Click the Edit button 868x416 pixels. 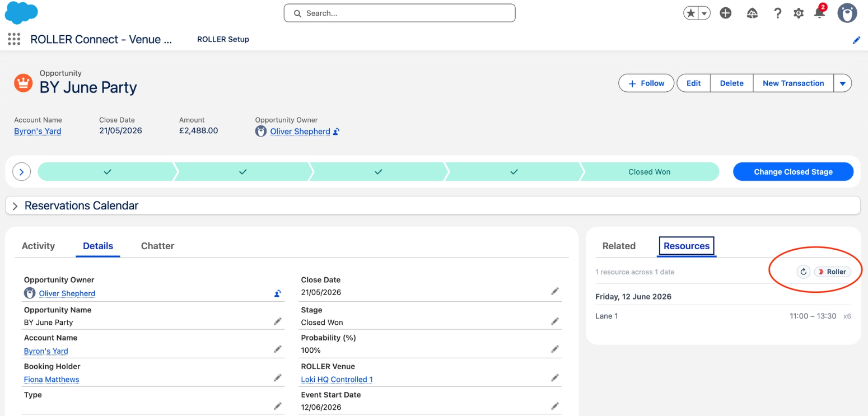(693, 83)
